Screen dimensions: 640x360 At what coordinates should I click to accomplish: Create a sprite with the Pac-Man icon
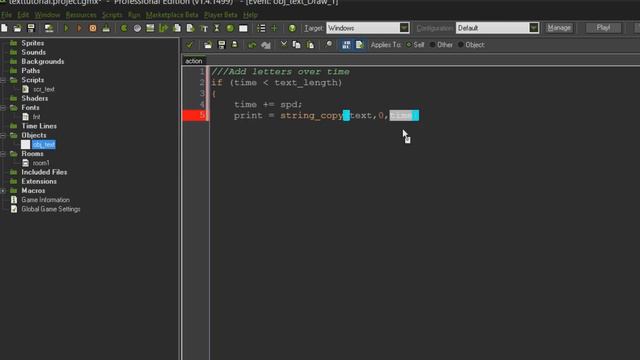[x=124, y=28]
